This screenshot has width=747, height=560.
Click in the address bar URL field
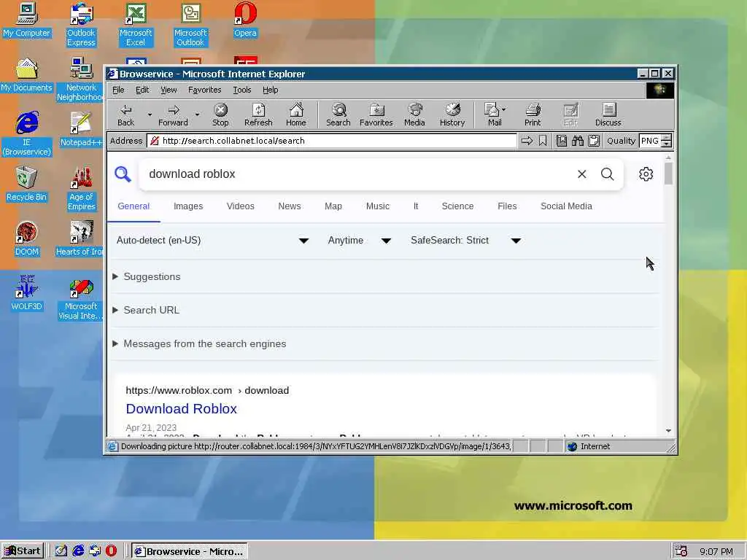point(332,141)
